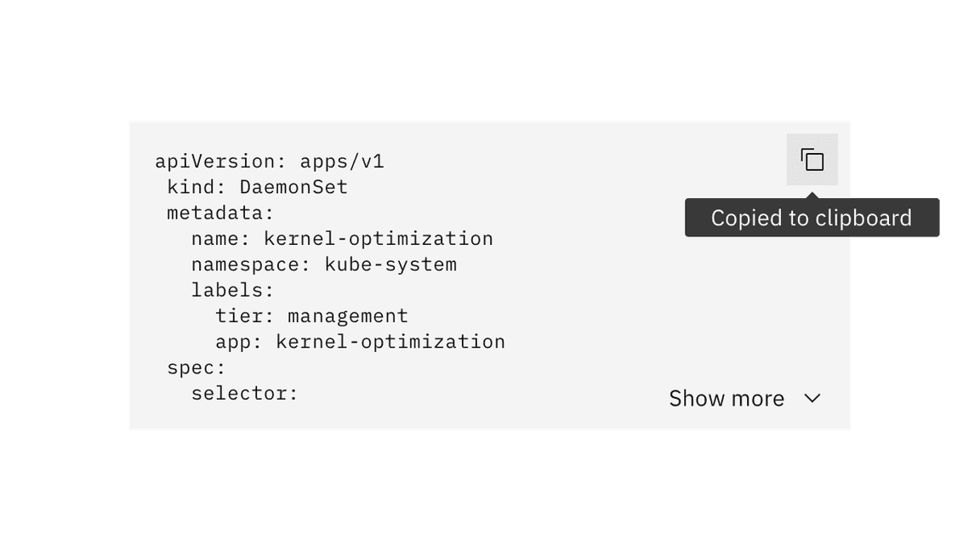Select the tier: management label line

(312, 315)
